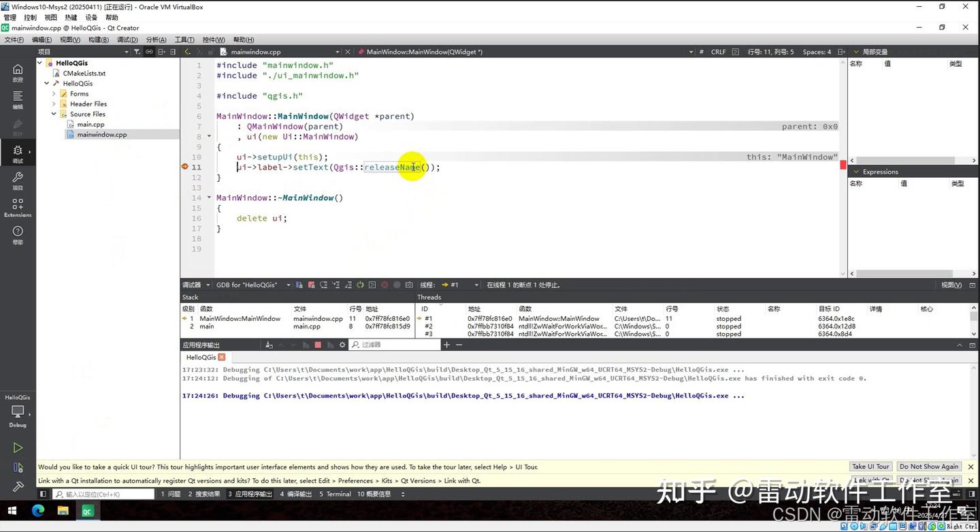Maximize the output pane with the arrow toggle

pyautogui.click(x=960, y=345)
